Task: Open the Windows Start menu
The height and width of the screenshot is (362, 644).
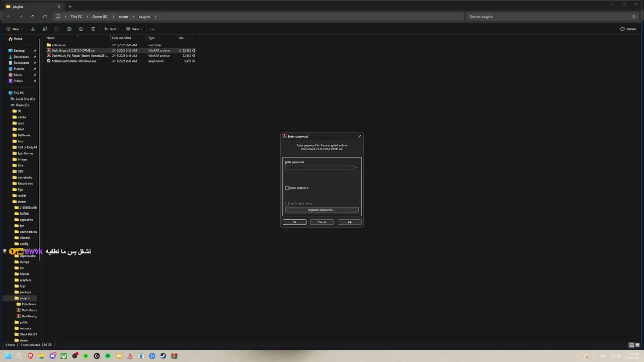Action: pos(9,356)
